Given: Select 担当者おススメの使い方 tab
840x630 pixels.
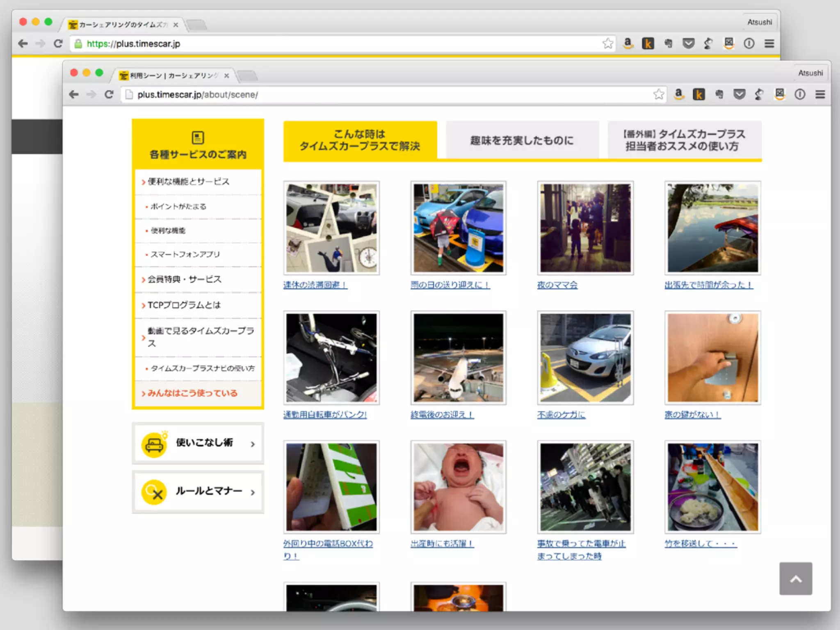Looking at the screenshot, I should [684, 140].
